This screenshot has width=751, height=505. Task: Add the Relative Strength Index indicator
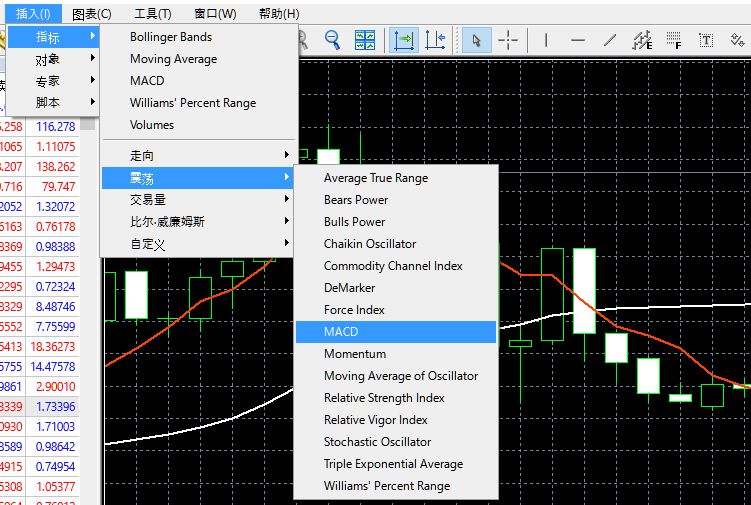click(384, 398)
